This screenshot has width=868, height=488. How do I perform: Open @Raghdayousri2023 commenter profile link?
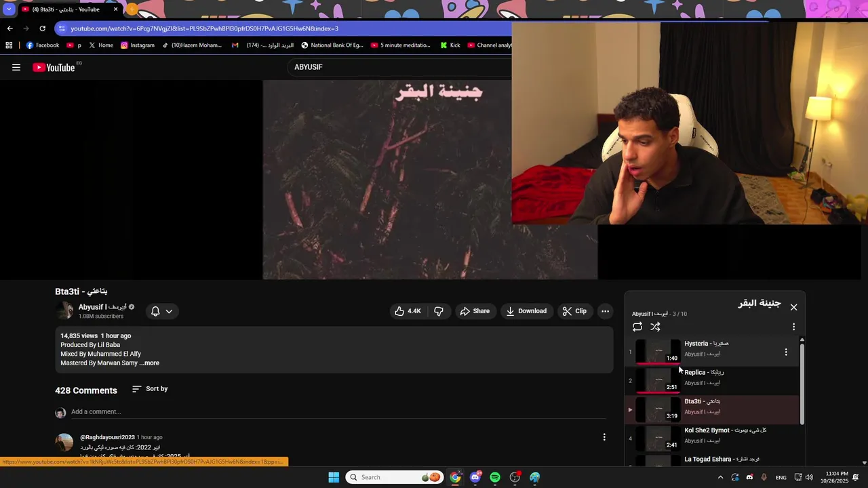click(107, 437)
